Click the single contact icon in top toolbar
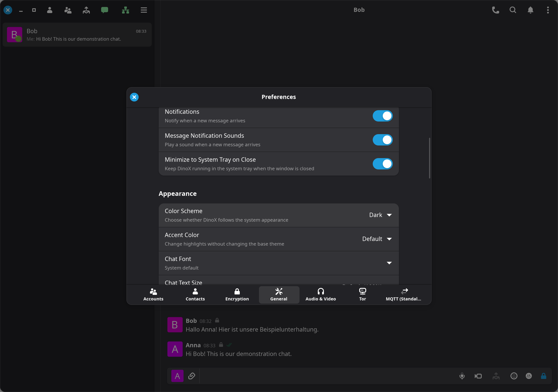 point(49,10)
